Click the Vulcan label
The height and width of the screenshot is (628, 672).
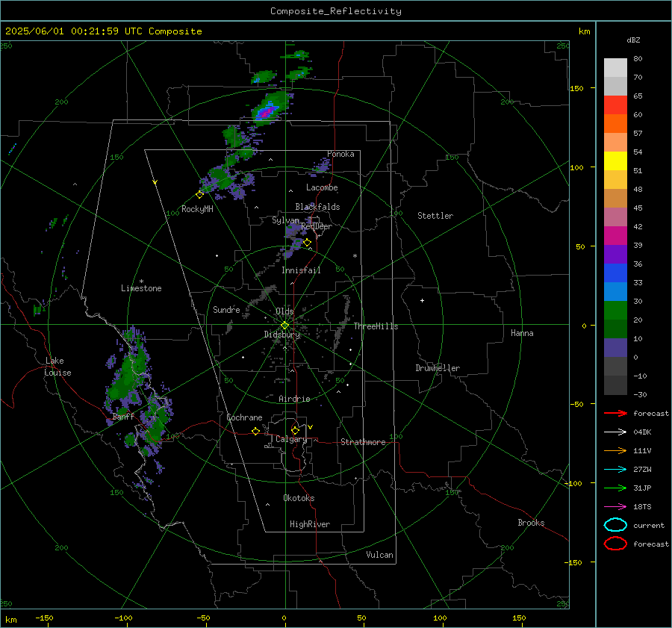[379, 555]
